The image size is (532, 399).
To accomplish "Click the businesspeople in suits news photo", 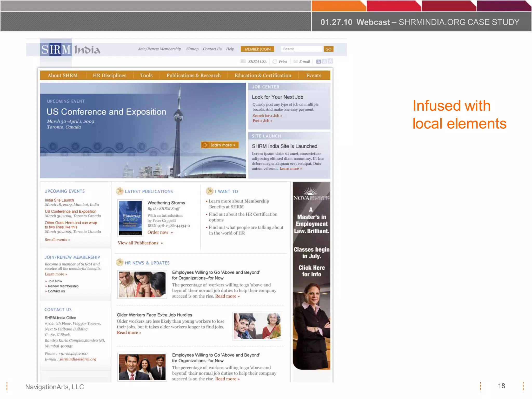I will pos(142,367).
